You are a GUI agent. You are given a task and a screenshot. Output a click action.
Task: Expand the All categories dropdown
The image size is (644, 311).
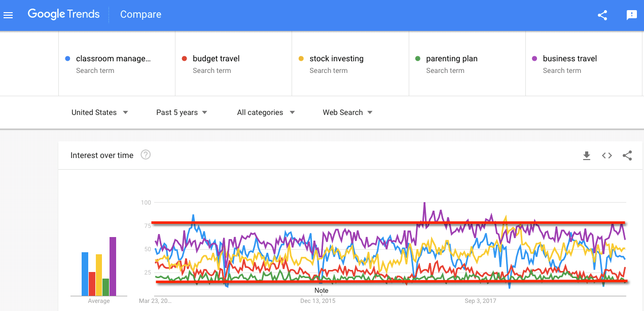[x=266, y=112]
